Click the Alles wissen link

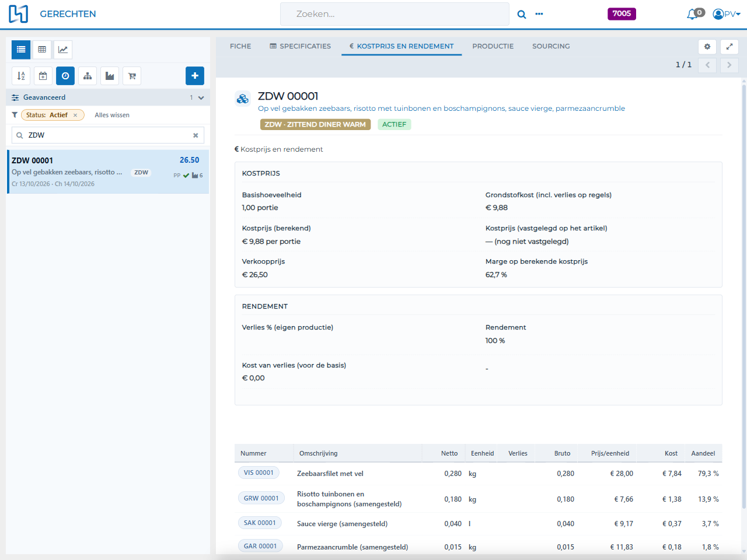coord(112,116)
